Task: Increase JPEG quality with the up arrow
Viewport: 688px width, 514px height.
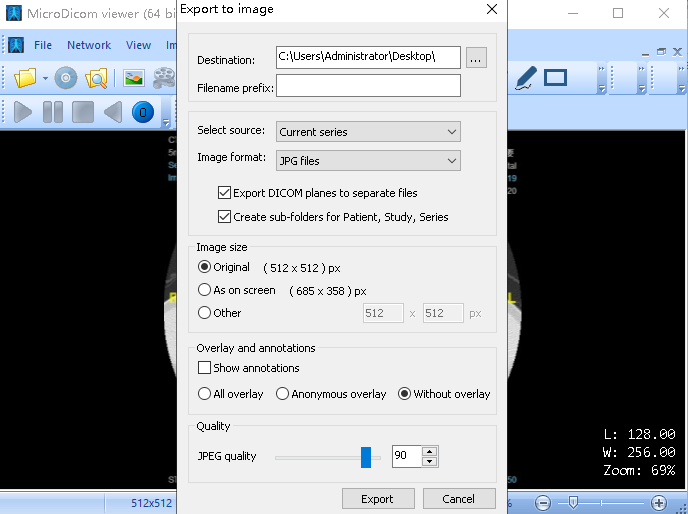Action: point(430,451)
